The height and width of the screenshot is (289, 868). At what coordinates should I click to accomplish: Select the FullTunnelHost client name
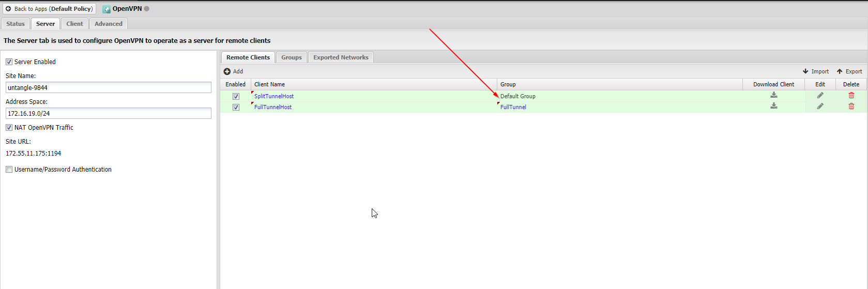click(273, 107)
